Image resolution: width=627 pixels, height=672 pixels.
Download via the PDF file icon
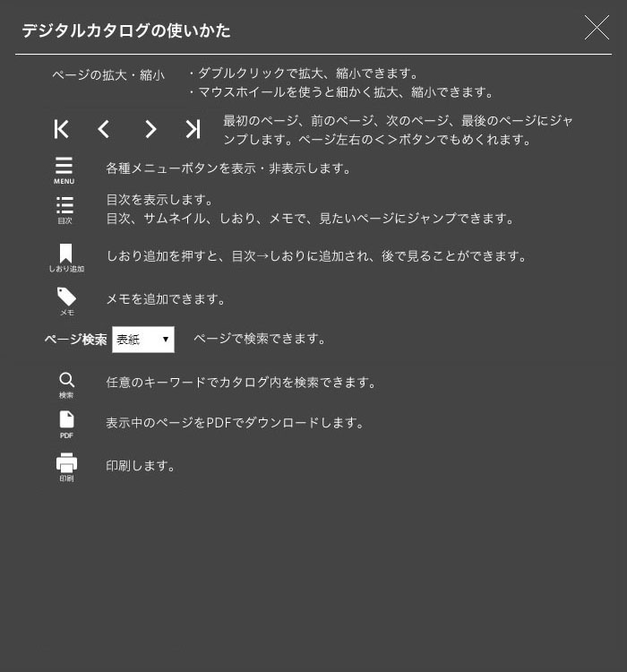66,425
